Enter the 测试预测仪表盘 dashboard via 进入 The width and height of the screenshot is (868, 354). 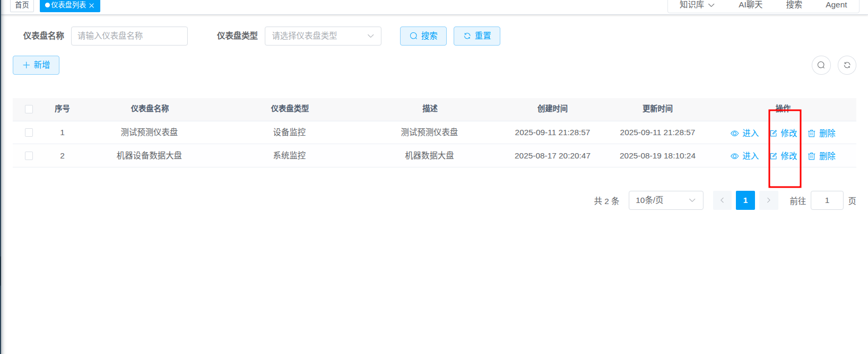click(x=745, y=133)
